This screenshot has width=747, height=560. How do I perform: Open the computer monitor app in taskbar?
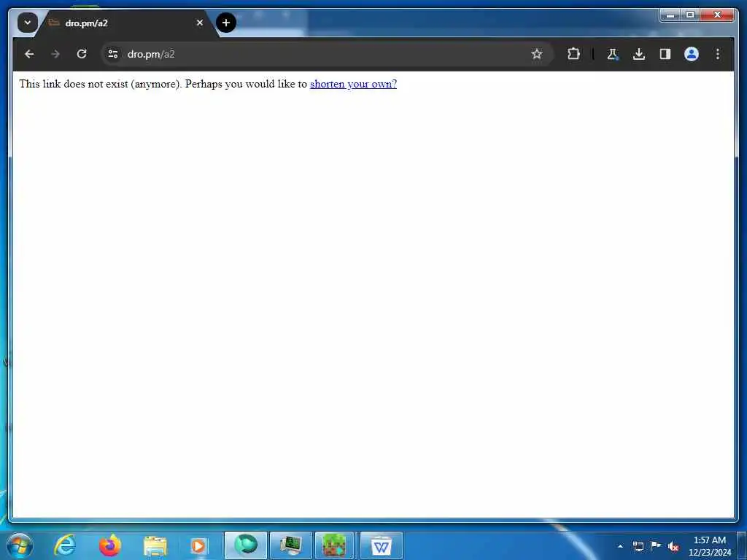pyautogui.click(x=290, y=545)
